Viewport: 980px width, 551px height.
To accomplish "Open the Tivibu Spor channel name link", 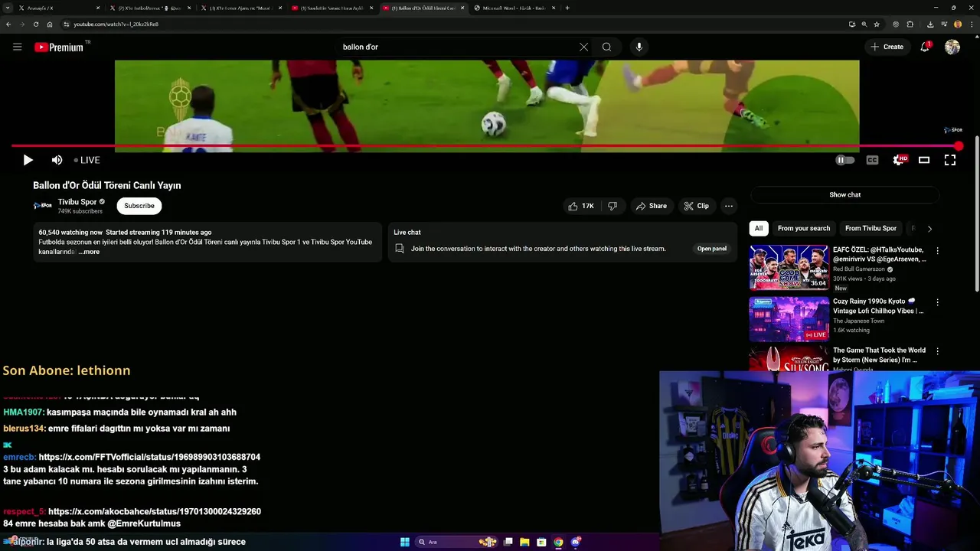I will 77,202.
